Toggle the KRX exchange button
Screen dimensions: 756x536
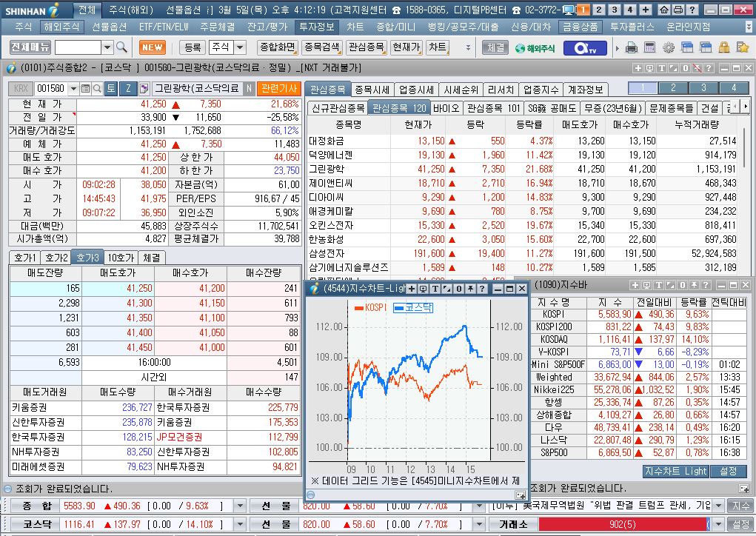coord(21,88)
